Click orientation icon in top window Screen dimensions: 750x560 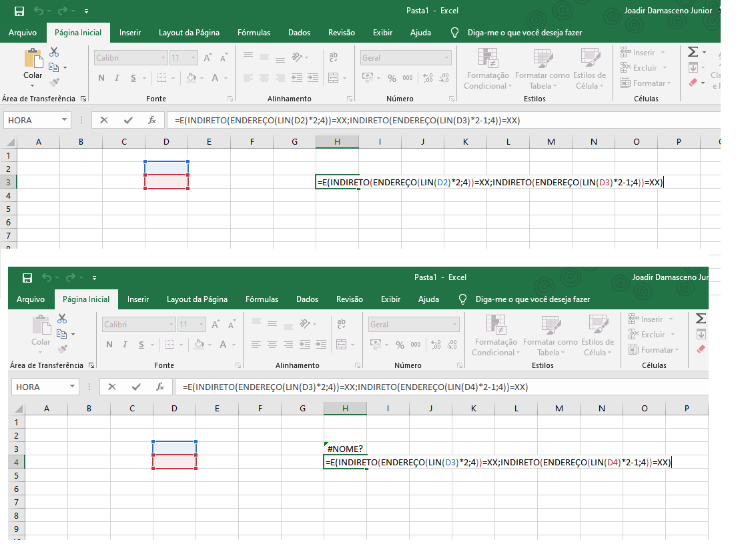pyautogui.click(x=298, y=57)
